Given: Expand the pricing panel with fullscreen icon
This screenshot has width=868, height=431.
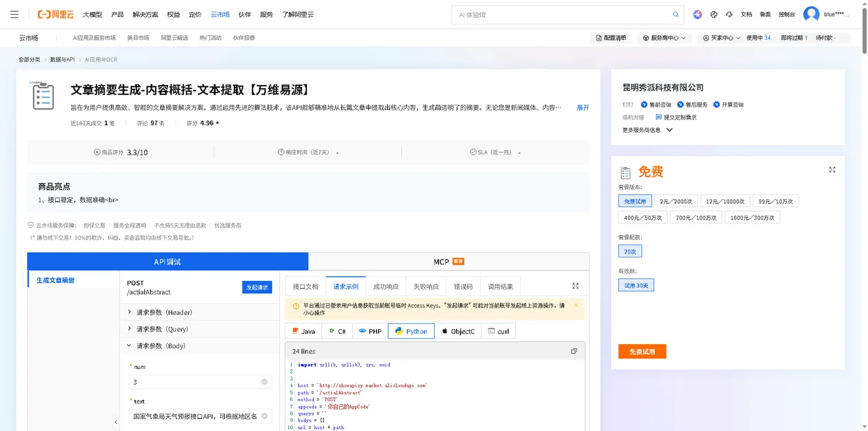Looking at the screenshot, I should coord(832,169).
